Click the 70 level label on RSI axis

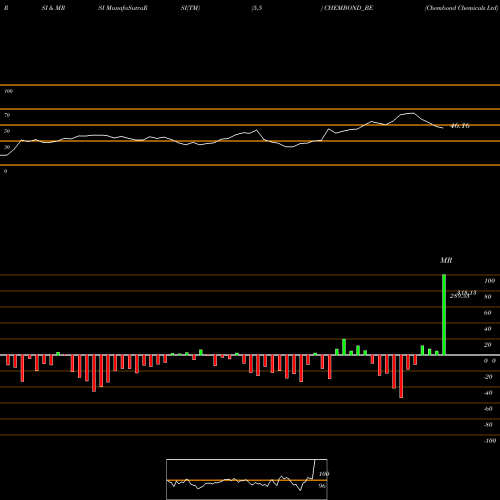(x=7, y=115)
